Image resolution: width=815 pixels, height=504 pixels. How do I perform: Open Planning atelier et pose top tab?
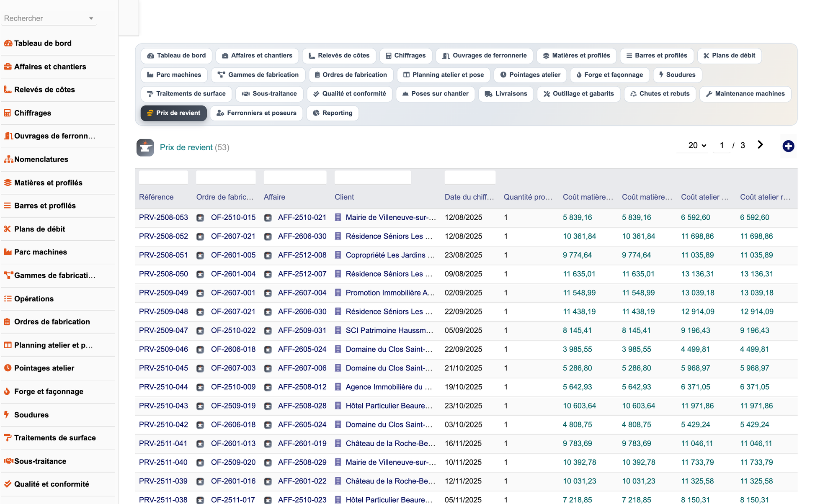(x=444, y=75)
